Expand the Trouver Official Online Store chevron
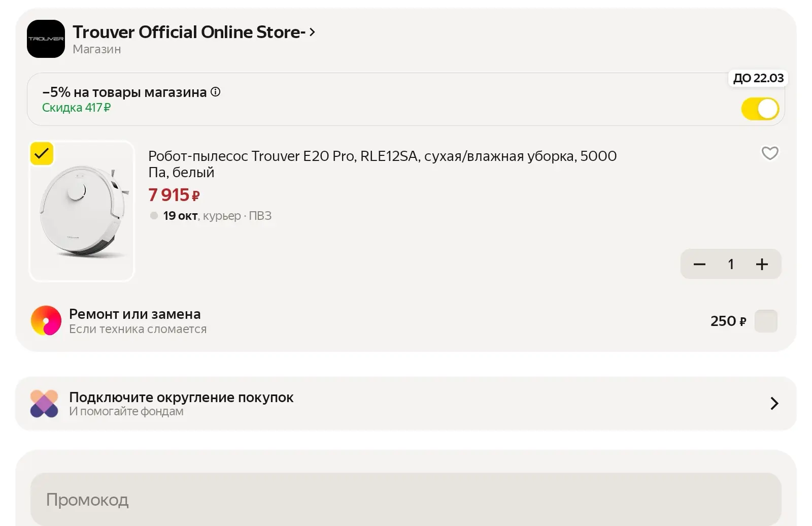Viewport: 812px width, 526px height. (312, 32)
